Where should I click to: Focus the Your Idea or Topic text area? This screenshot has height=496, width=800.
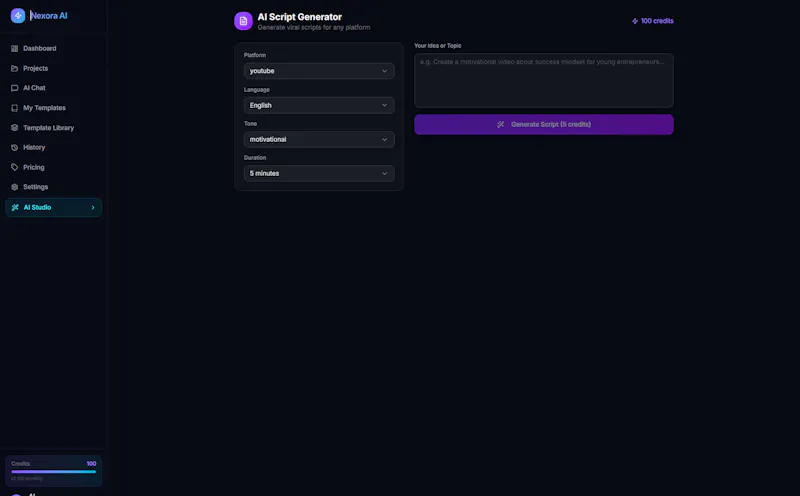tap(544, 81)
